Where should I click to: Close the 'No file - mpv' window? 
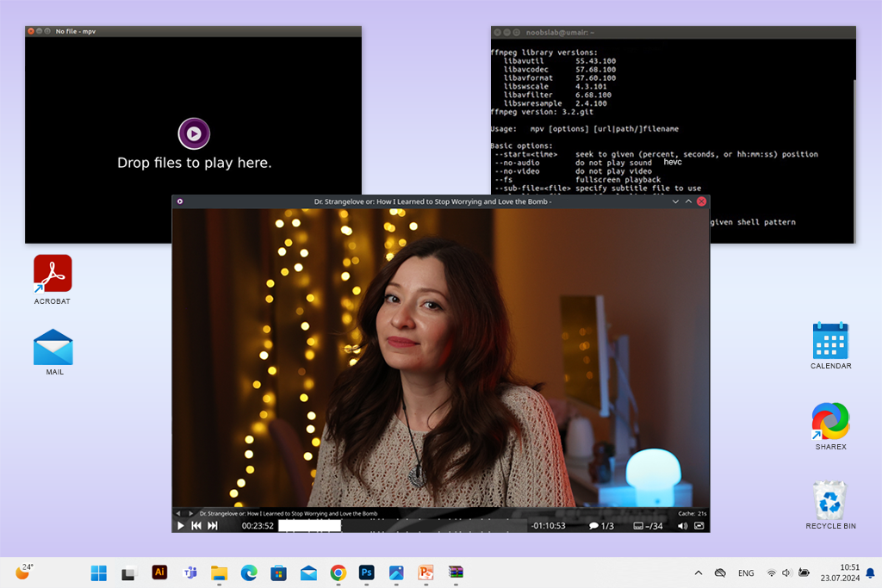click(x=31, y=32)
